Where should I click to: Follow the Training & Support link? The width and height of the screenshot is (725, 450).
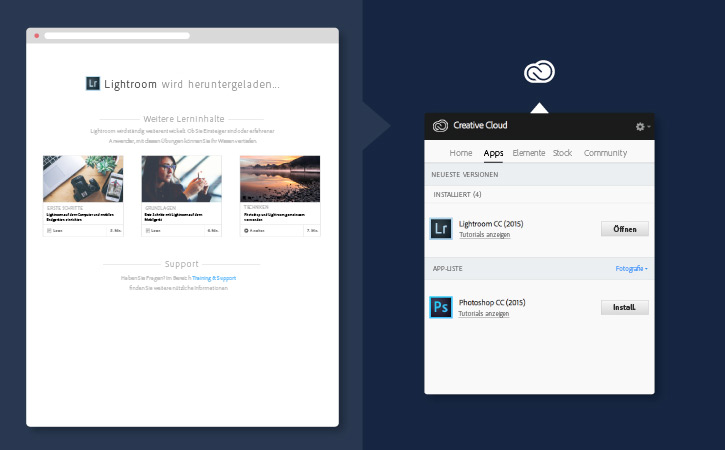tap(214, 278)
